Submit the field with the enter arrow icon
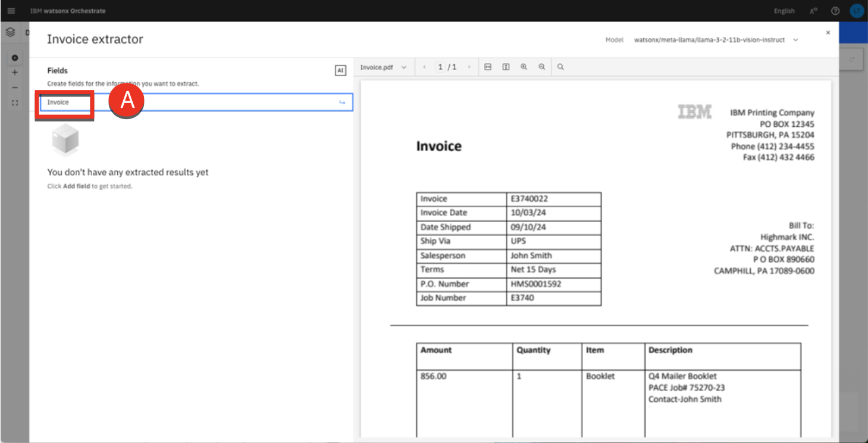 coord(342,102)
